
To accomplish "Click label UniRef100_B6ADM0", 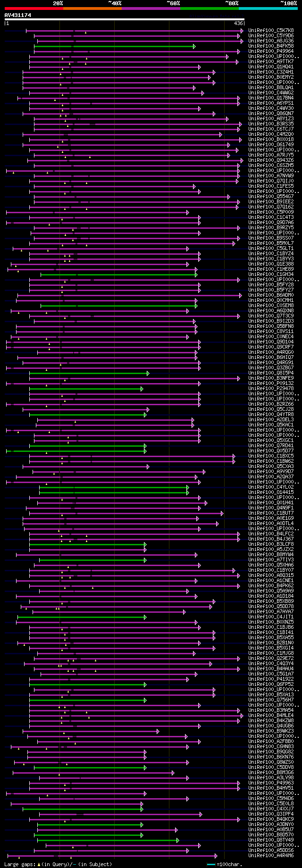I will pos(271,295).
